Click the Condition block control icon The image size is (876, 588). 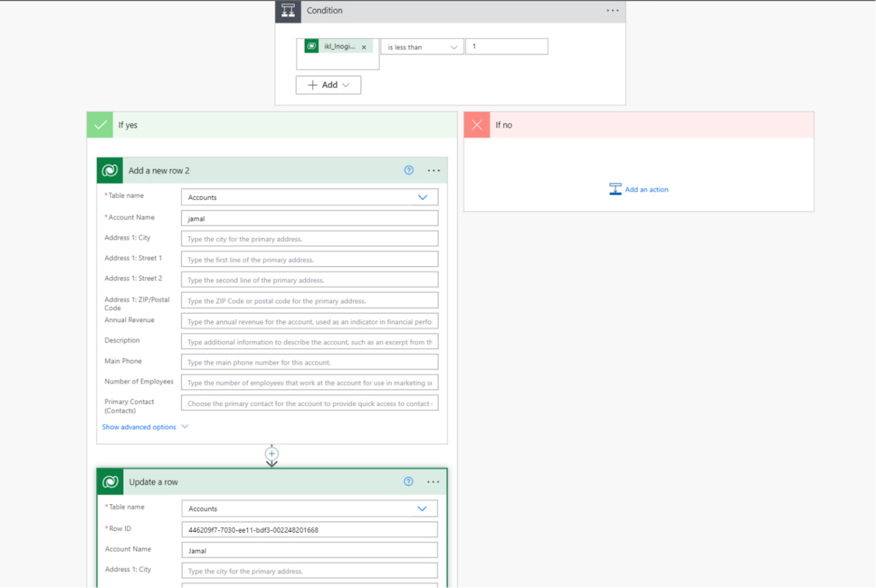pos(288,11)
